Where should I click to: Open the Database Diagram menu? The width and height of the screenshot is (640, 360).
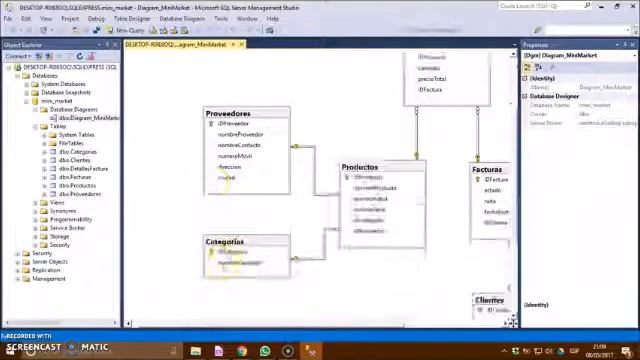point(182,19)
